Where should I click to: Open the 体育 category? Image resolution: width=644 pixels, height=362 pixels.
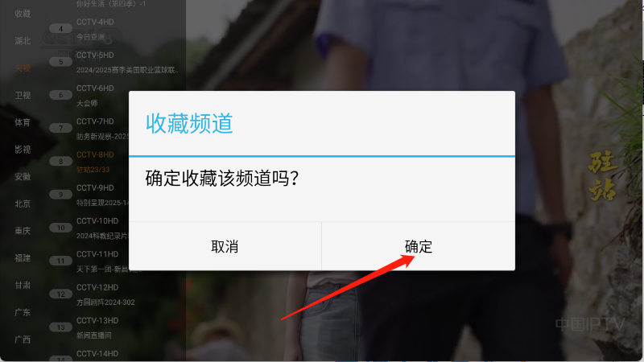(23, 122)
